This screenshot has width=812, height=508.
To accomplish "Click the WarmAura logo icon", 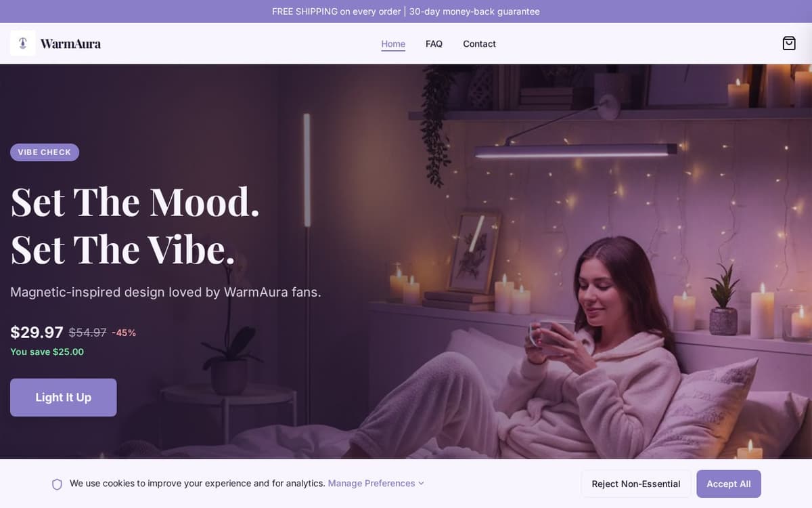I will click(23, 43).
